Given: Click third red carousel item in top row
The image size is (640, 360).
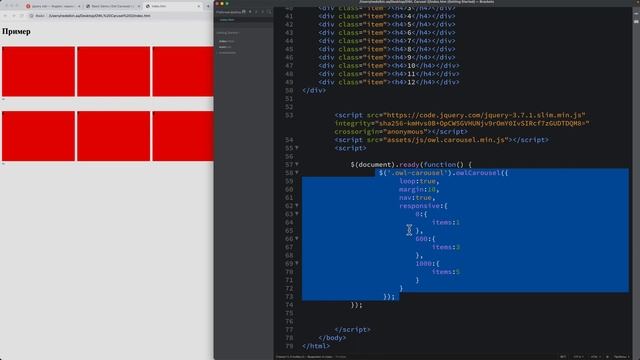Looking at the screenshot, I should 183,71.
